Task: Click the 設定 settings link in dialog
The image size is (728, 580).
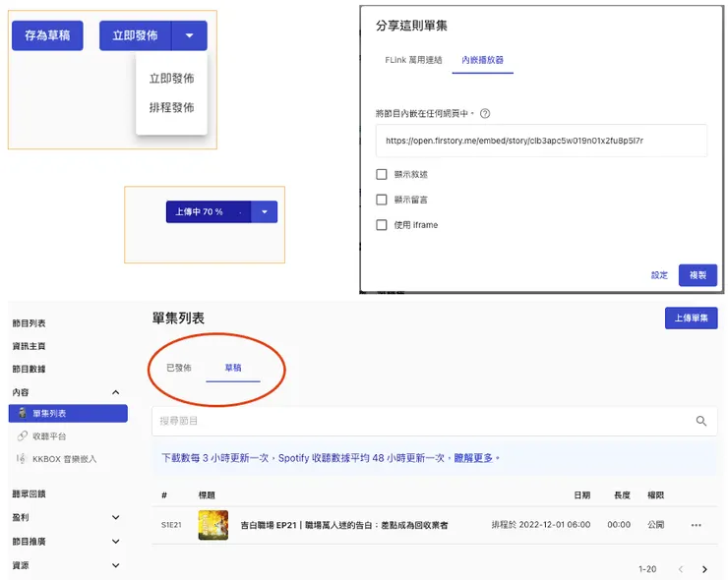Action: pos(659,275)
